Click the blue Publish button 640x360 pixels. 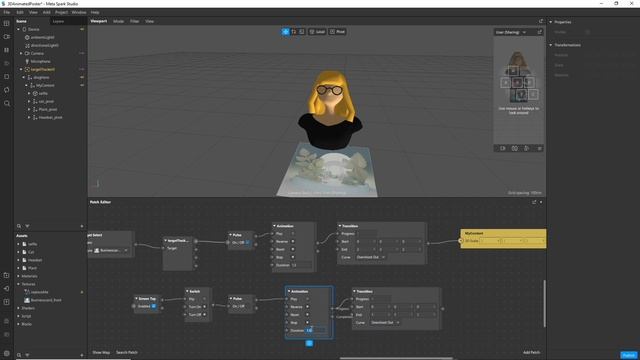point(629,355)
